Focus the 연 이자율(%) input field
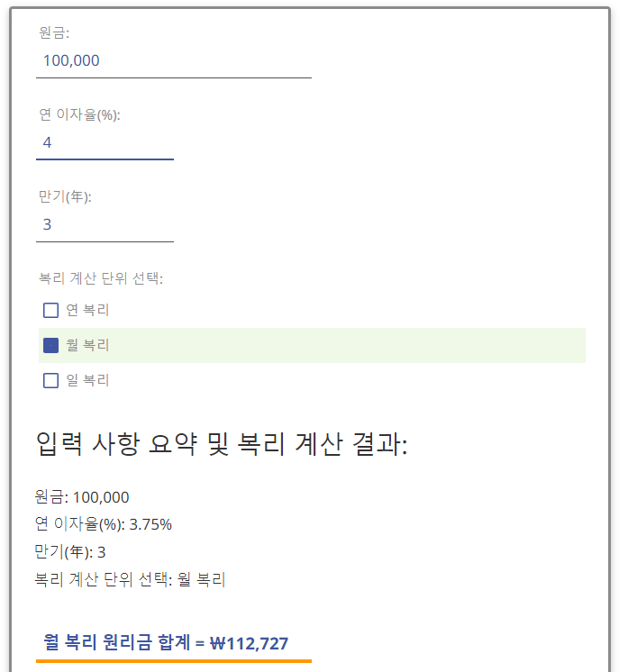This screenshot has height=672, width=628. click(105, 142)
